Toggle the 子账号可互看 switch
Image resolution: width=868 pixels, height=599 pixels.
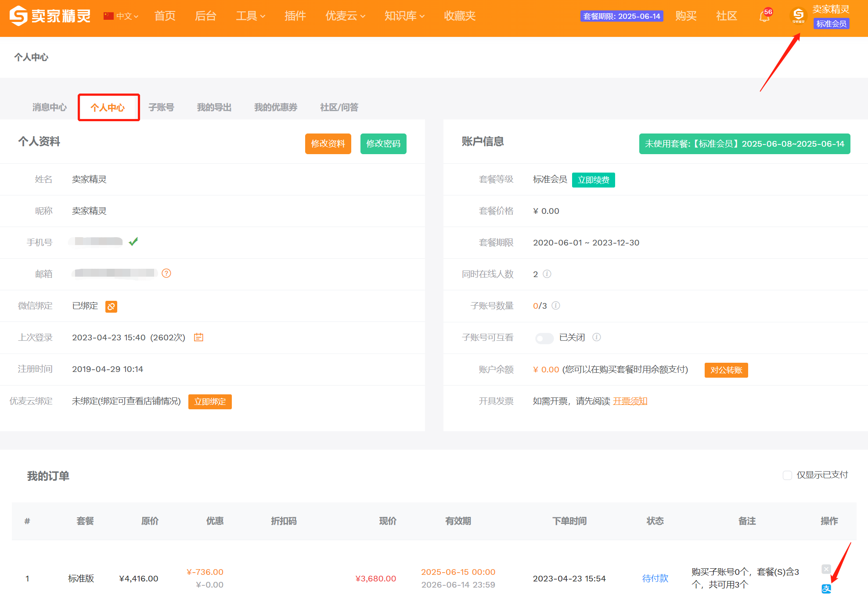click(544, 338)
